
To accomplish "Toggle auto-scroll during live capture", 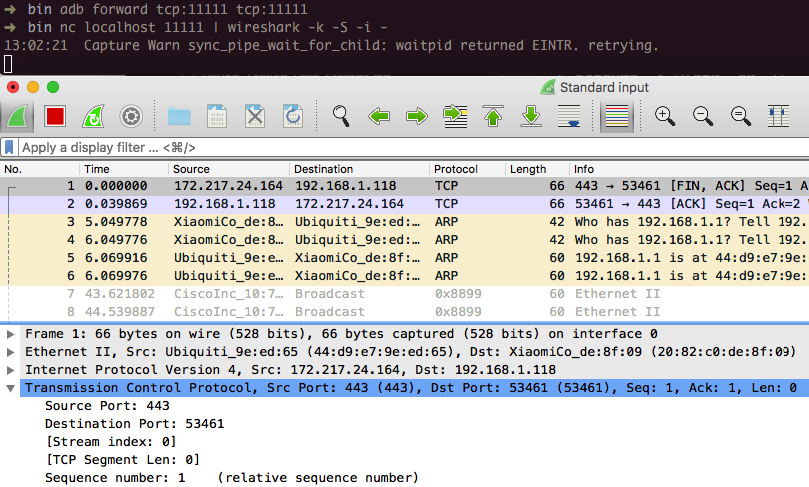I will 568,116.
